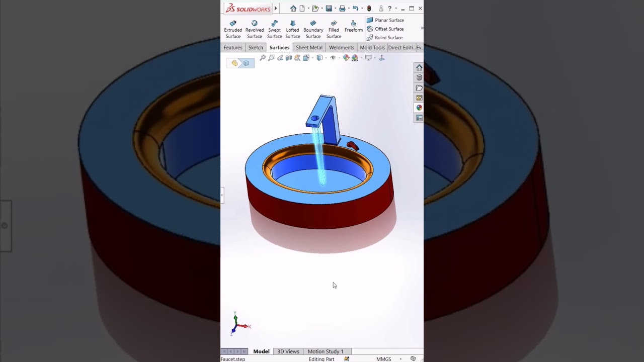644x362 pixels.
Task: Open the Apply Scene dropdown arrow
Action: point(362,58)
